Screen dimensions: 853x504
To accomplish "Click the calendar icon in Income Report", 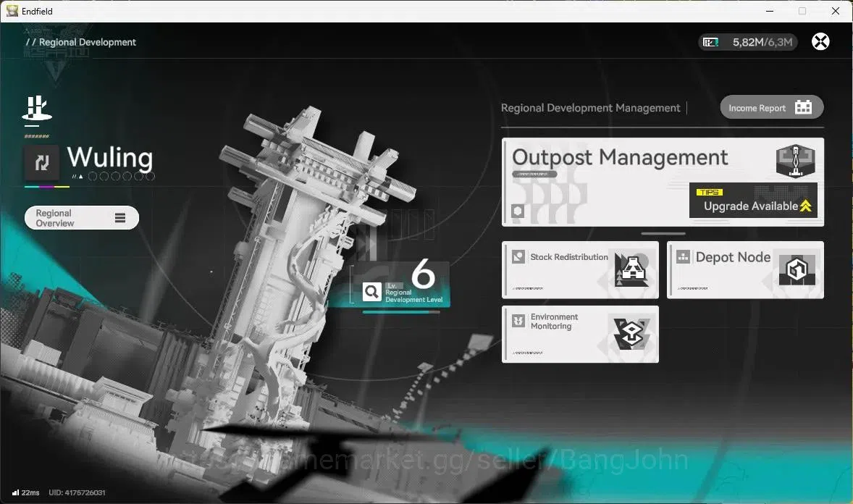I will (x=803, y=107).
